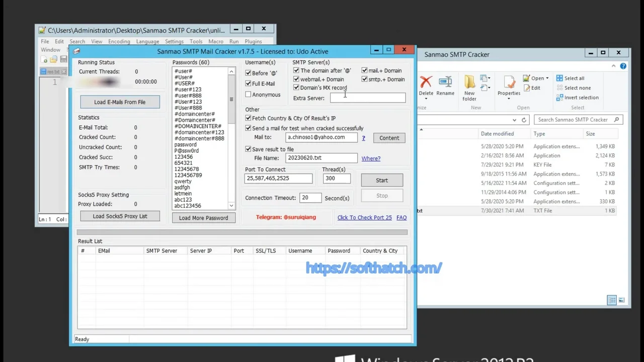Open the File menu in Notepad++

[45, 41]
